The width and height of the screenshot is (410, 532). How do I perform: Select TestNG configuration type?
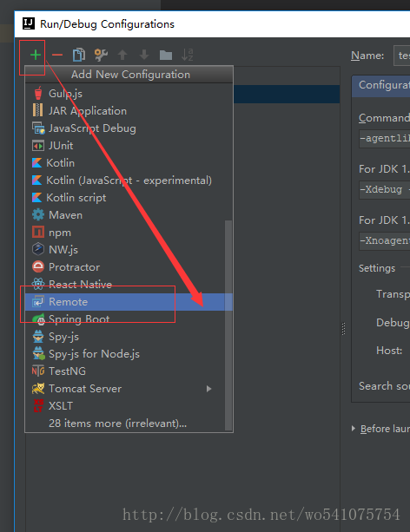125,371
